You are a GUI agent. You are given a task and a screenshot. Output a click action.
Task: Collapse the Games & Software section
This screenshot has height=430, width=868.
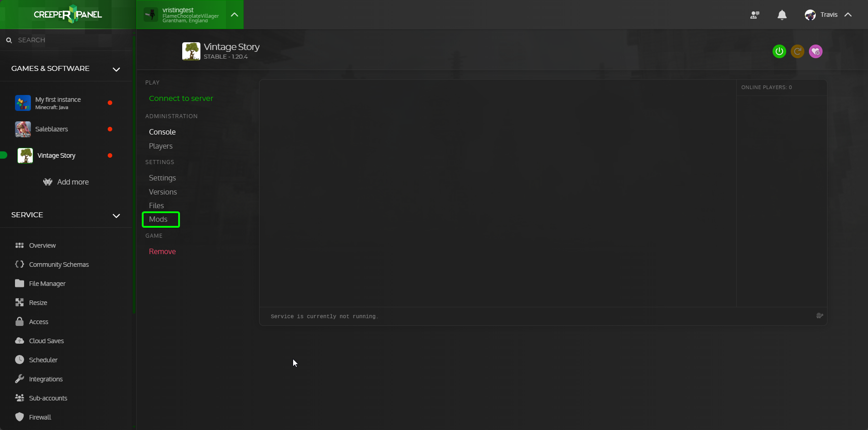click(x=116, y=69)
